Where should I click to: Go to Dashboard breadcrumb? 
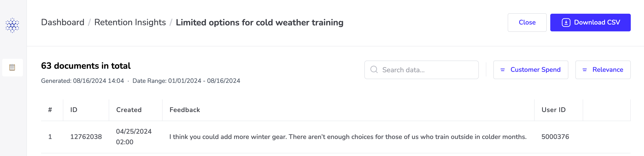[x=62, y=22]
